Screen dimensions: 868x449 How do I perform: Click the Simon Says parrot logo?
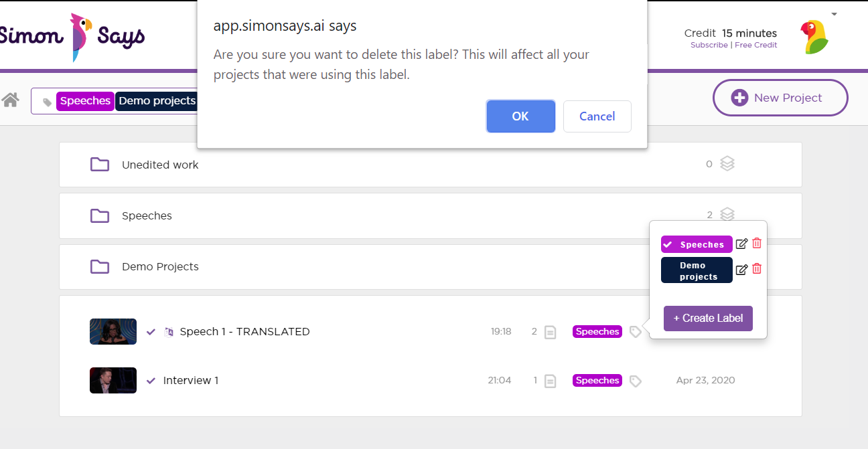(x=72, y=36)
